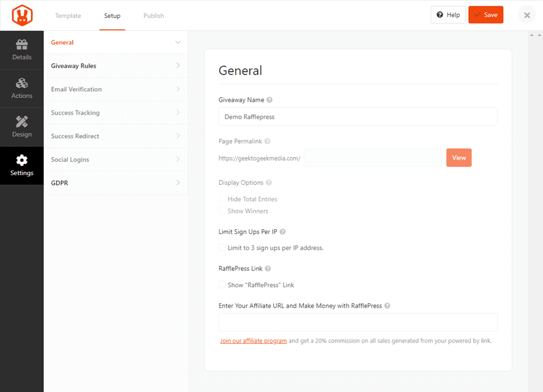Viewport: 543px width, 392px height.
Task: Click help icon next to Giveaway Name
Action: coord(270,100)
